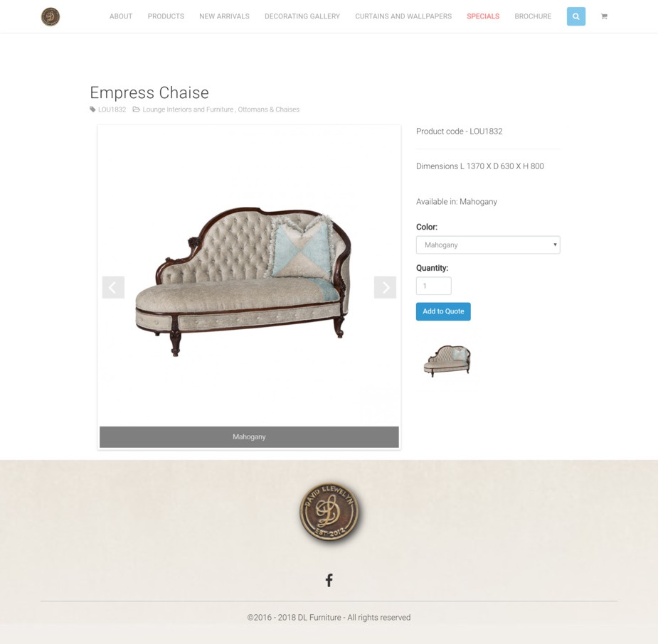The height and width of the screenshot is (644, 658).
Task: Open the Facebook icon in footer
Action: tap(329, 580)
